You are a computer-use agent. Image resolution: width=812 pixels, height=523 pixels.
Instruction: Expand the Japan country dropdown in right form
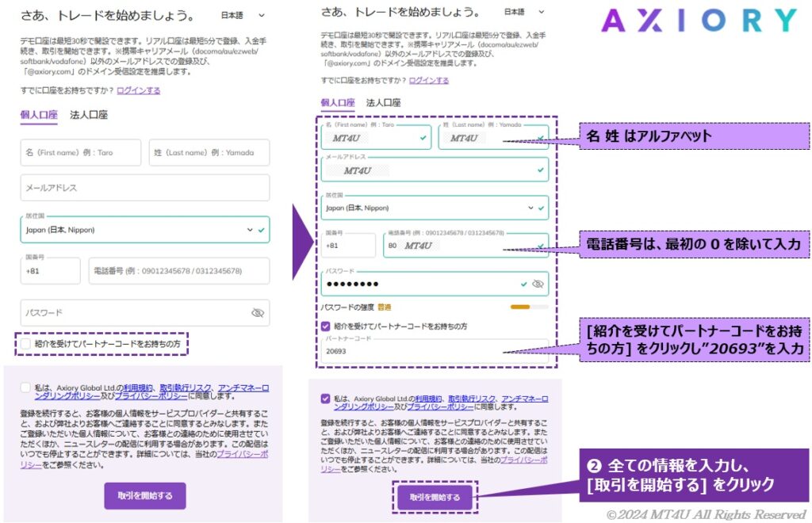pos(530,208)
